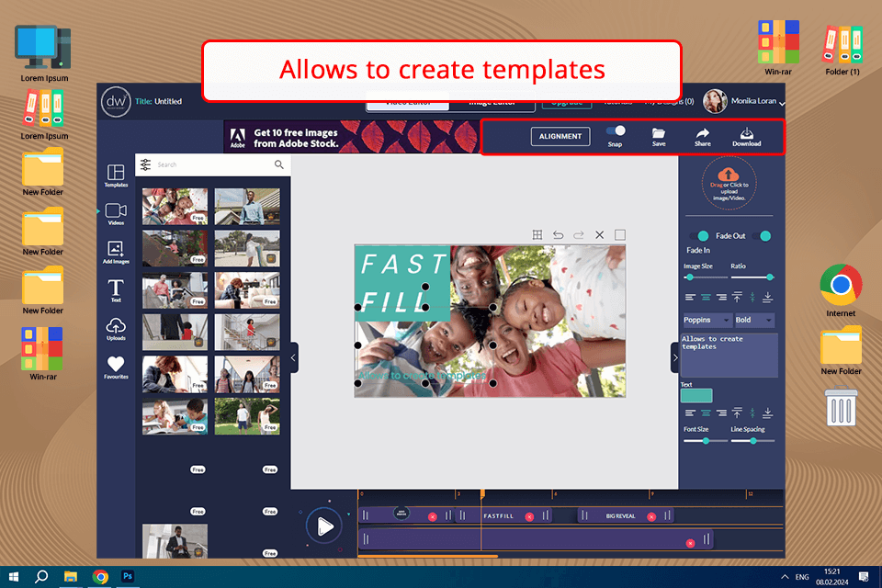This screenshot has width=882, height=588.
Task: Redo action using arrow above canvas
Action: coord(578,234)
